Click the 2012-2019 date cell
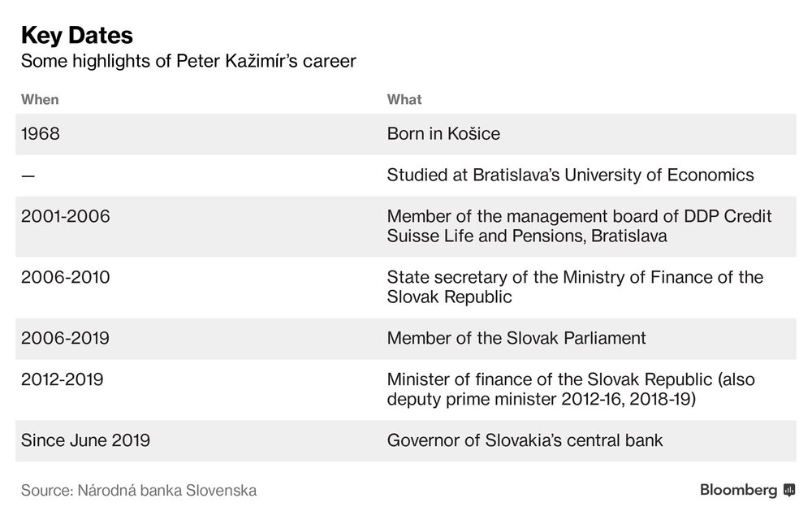The image size is (812, 520). pyautogui.click(x=63, y=379)
